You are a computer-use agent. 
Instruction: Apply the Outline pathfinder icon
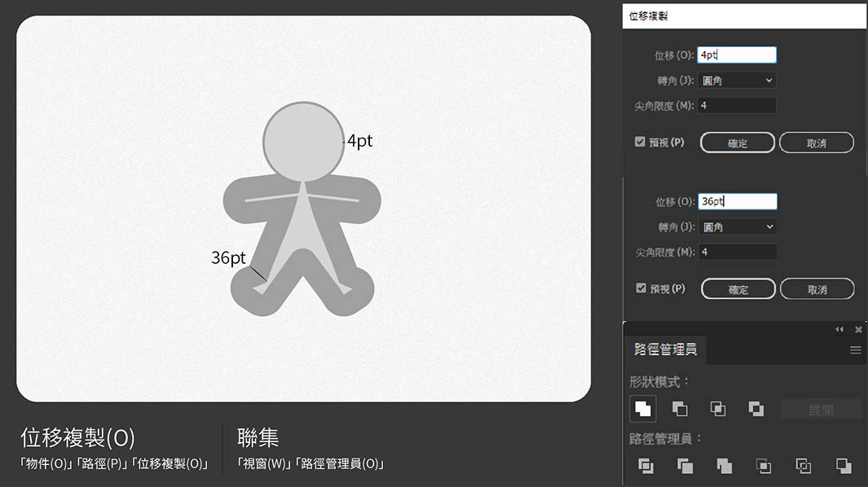click(803, 466)
